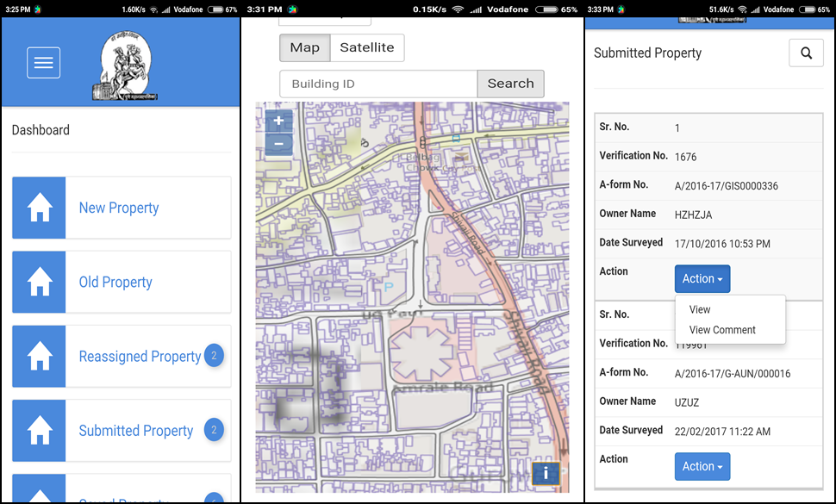Tap the municipal horse-rider logo
The image size is (836, 504).
[125, 65]
